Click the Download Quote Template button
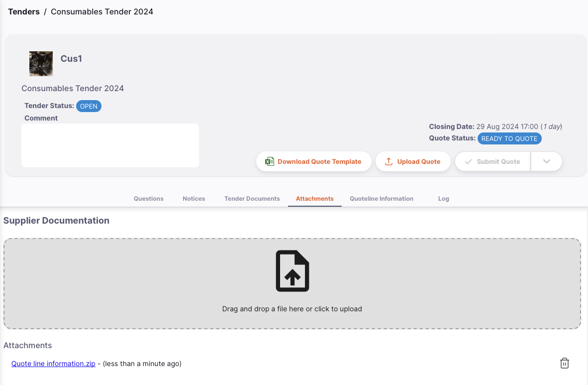Image resolution: width=588 pixels, height=385 pixels. 313,161
